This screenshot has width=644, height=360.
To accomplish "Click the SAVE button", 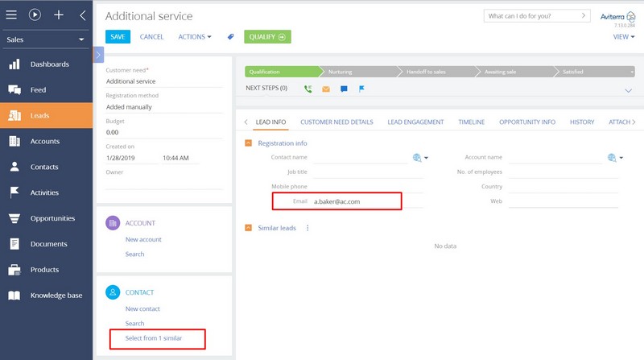I will tap(118, 36).
